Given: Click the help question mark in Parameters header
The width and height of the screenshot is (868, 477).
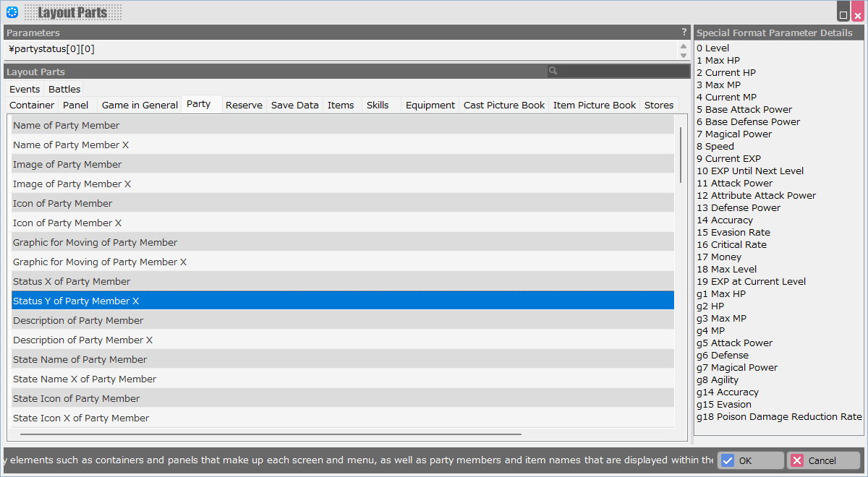Looking at the screenshot, I should tap(684, 33).
